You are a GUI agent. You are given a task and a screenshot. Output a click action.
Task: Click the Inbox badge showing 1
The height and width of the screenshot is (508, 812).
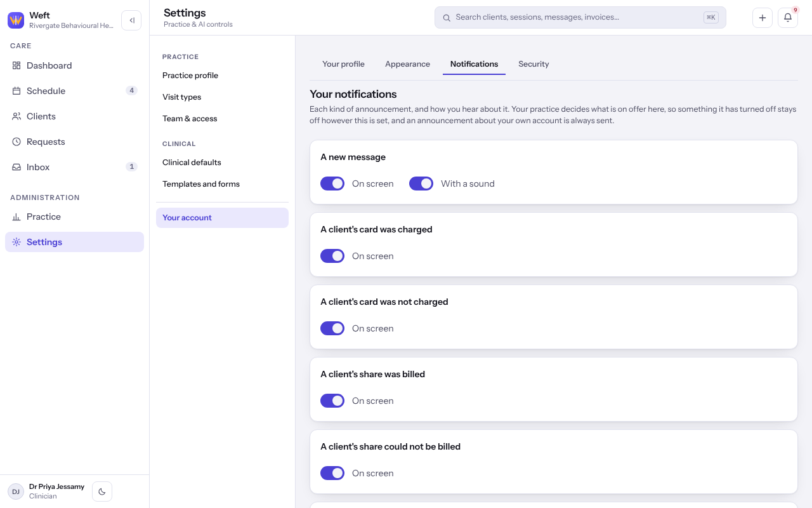point(131,167)
